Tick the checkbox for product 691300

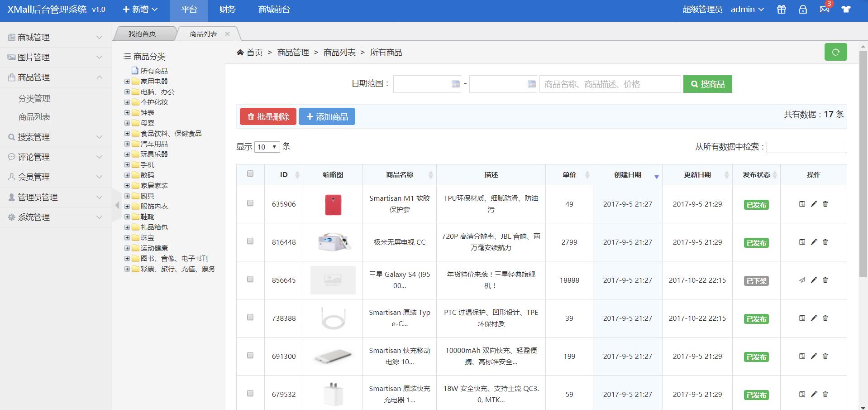click(x=250, y=356)
